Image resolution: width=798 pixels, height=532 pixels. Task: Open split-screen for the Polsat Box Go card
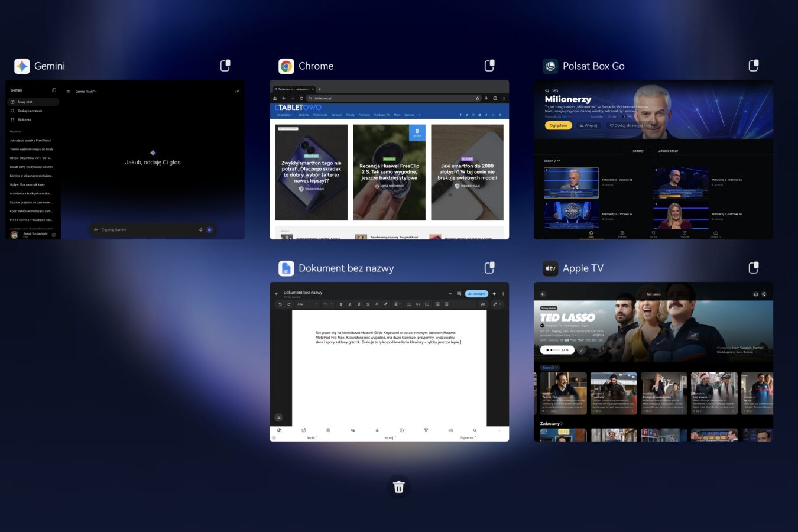coord(754,66)
